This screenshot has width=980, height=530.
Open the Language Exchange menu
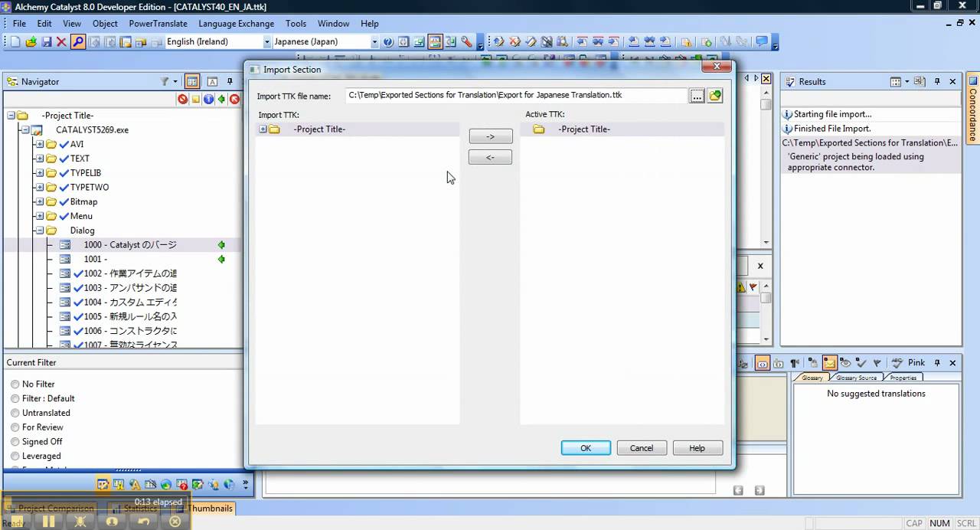(236, 24)
